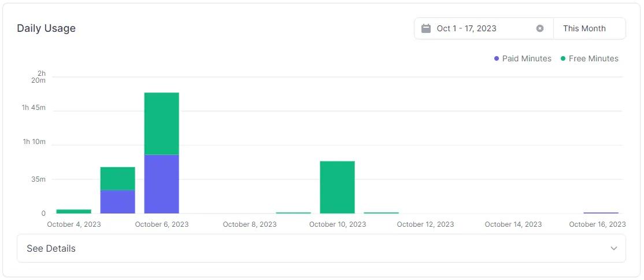The height and width of the screenshot is (280, 644).
Task: Click the purple segment of October 6 bar
Action: coord(161,184)
